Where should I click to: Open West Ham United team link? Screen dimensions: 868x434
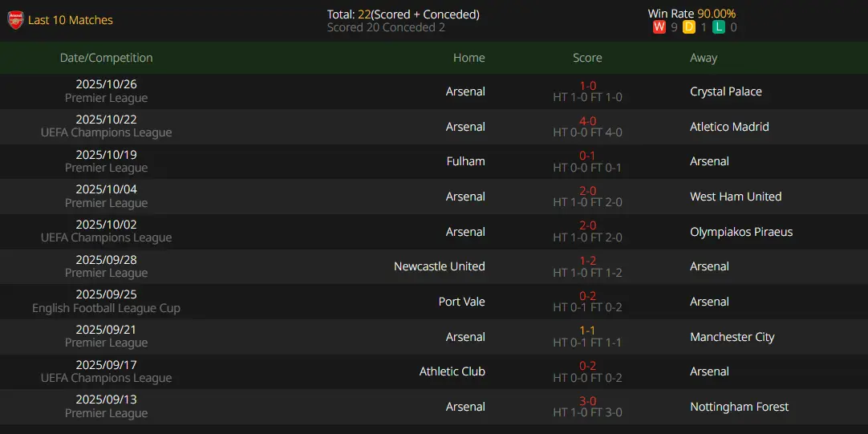pyautogui.click(x=736, y=197)
